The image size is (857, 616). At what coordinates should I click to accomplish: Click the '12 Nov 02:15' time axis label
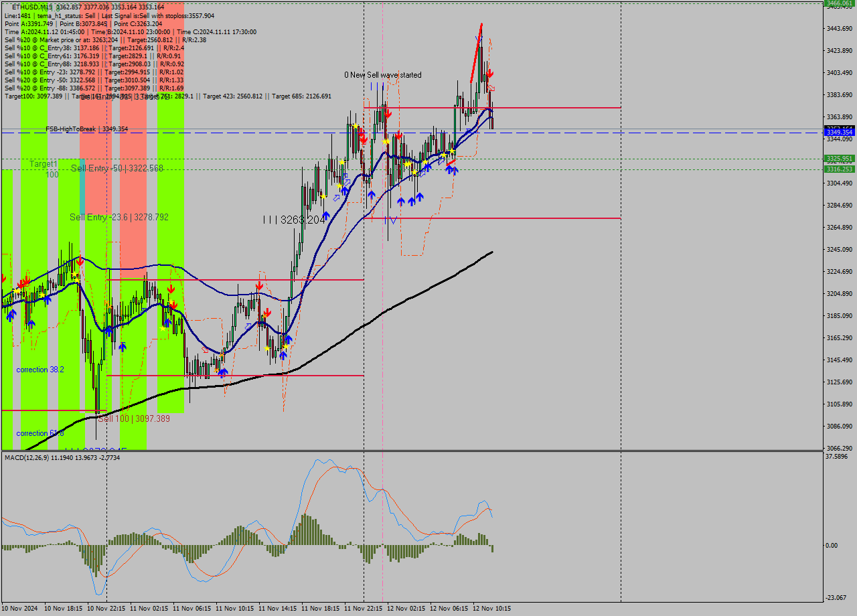point(406,609)
